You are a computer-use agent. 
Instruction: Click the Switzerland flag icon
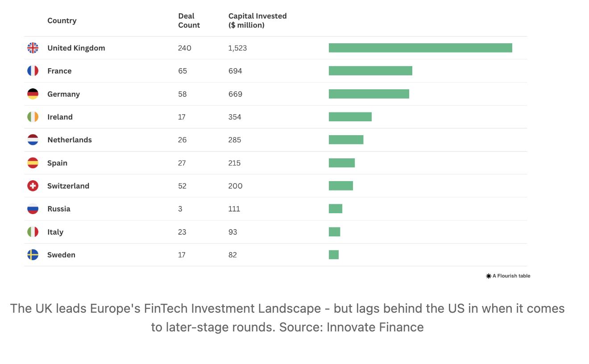[33, 186]
